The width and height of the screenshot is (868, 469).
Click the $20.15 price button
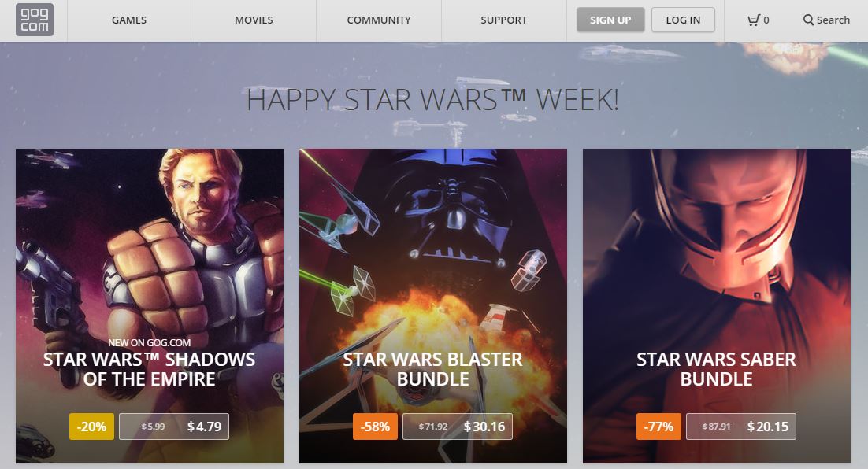[x=741, y=427]
